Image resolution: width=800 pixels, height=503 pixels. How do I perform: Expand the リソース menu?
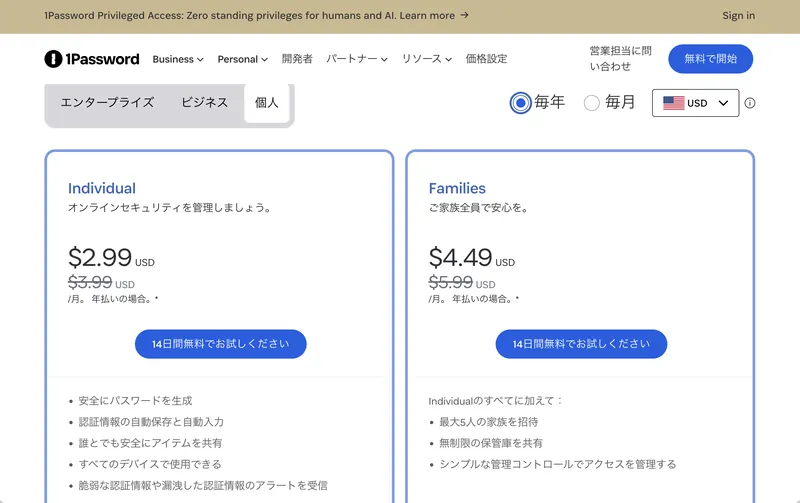[x=427, y=59]
